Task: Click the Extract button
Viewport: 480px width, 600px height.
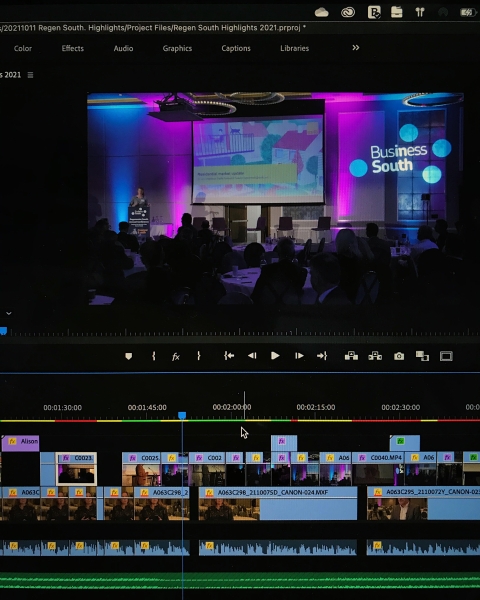Action: 375,356
